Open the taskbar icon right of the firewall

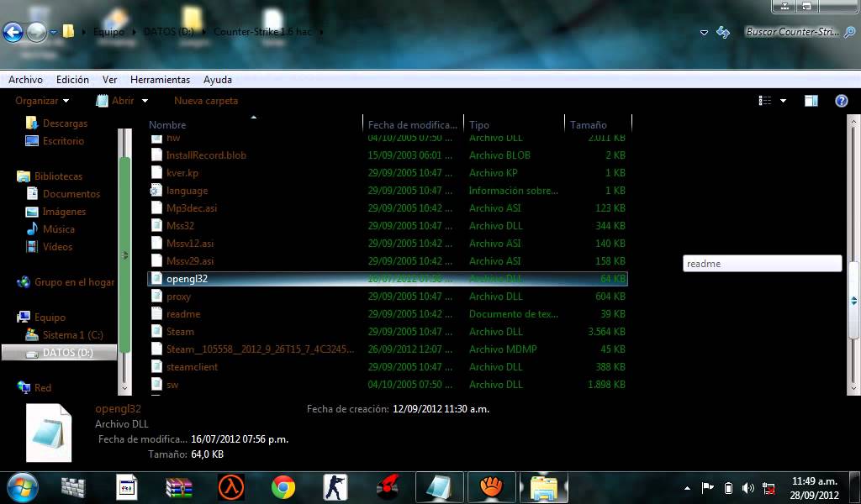pyautogui.click(x=127, y=487)
